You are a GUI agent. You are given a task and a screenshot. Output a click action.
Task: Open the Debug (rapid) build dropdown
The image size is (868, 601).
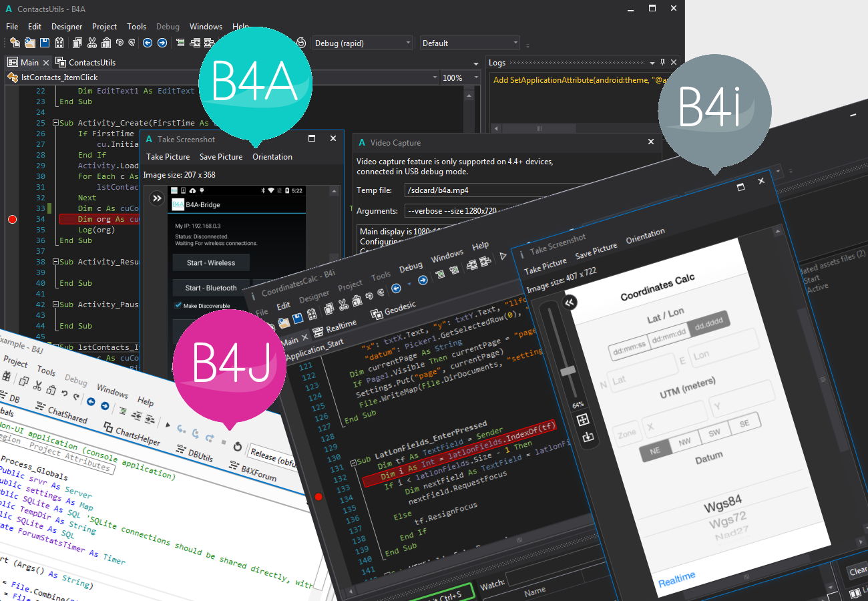[363, 43]
